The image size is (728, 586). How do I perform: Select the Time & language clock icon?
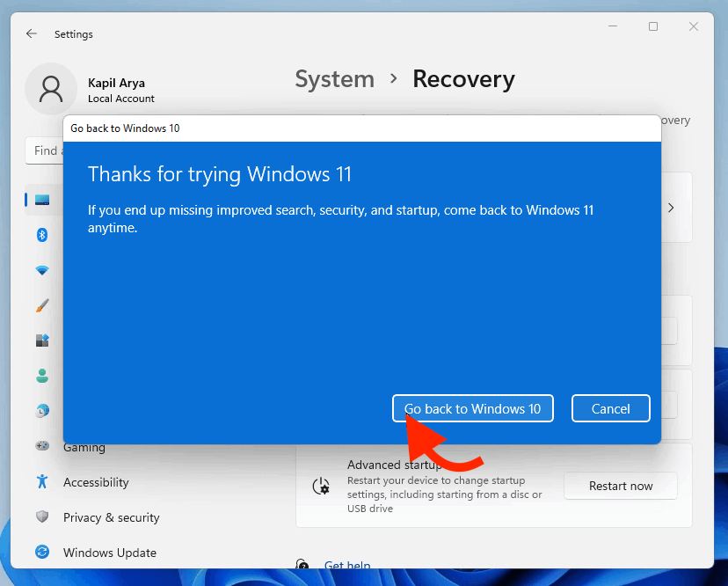42,411
